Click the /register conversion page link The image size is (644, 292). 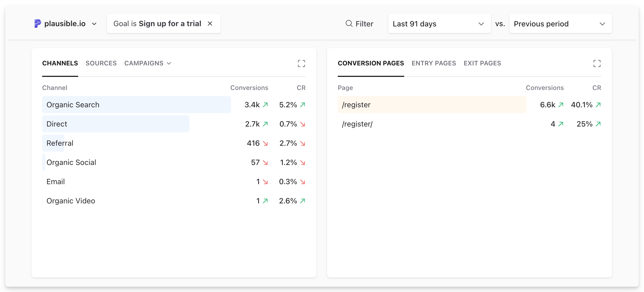point(356,105)
